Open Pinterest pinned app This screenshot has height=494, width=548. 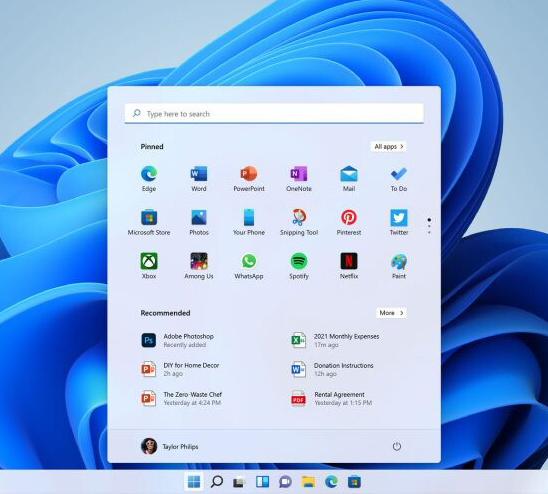[349, 222]
